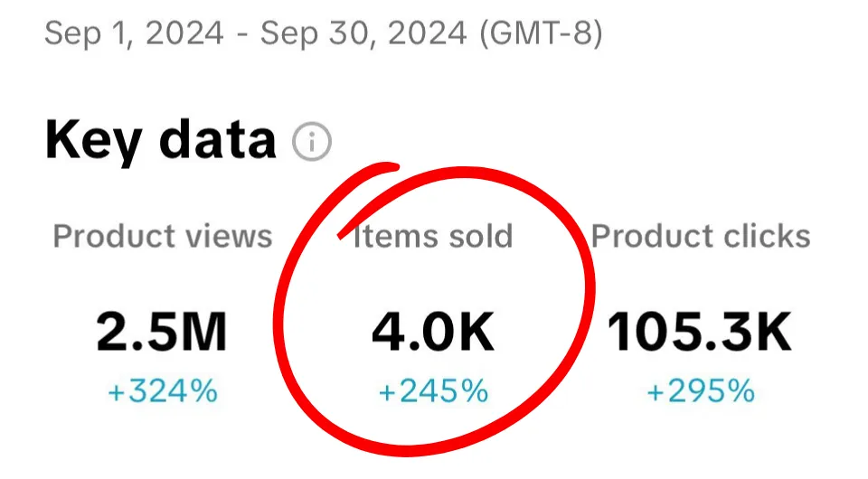Select the Product clicks metric label
The image size is (868, 479).
pos(701,236)
